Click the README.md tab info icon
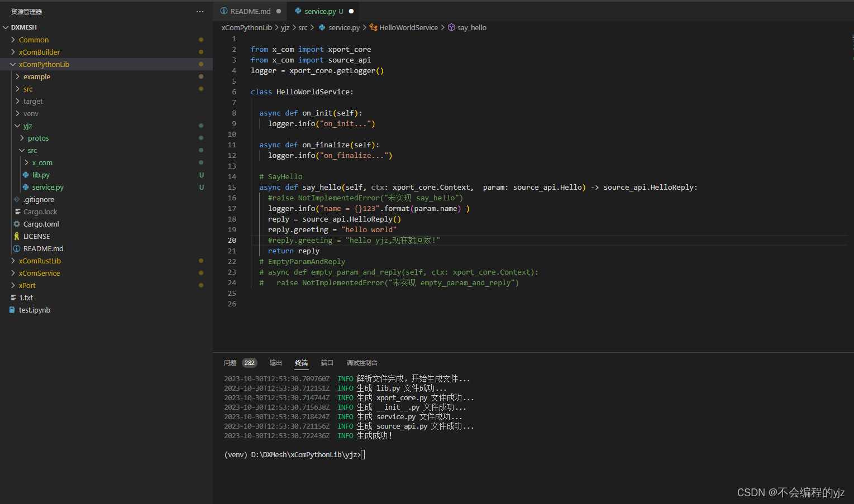 [224, 11]
